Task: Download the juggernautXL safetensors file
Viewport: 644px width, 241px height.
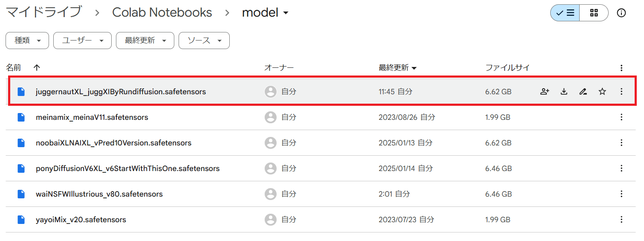Action: pyautogui.click(x=564, y=91)
